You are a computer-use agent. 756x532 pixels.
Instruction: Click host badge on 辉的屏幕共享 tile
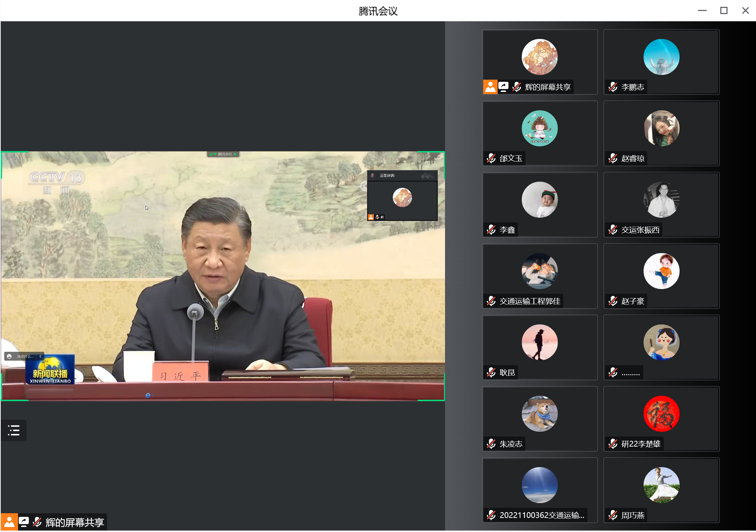490,87
